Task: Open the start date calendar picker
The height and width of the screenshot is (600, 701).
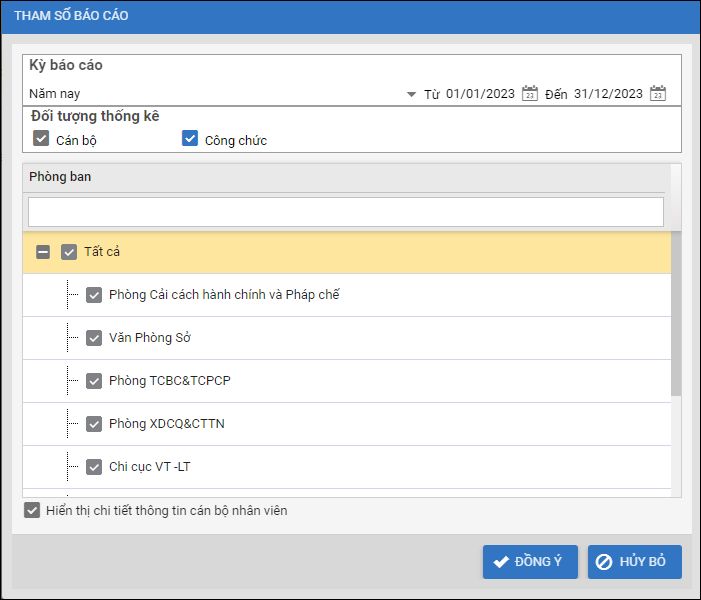Action: pos(530,94)
